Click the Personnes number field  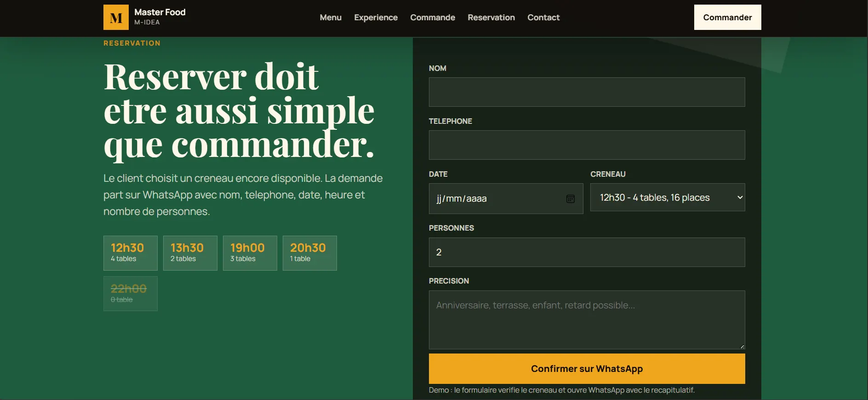click(x=587, y=252)
